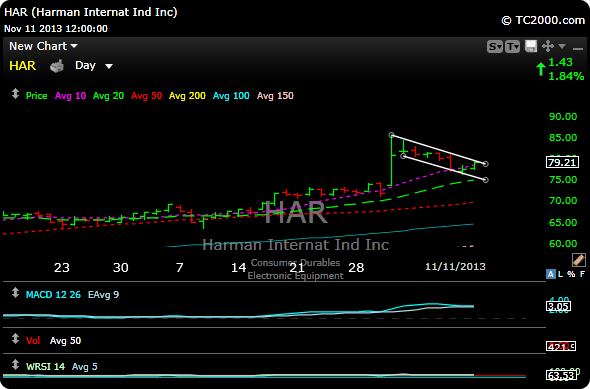Click the green up-arrow price change indicator
The width and height of the screenshot is (590, 389).
point(541,69)
